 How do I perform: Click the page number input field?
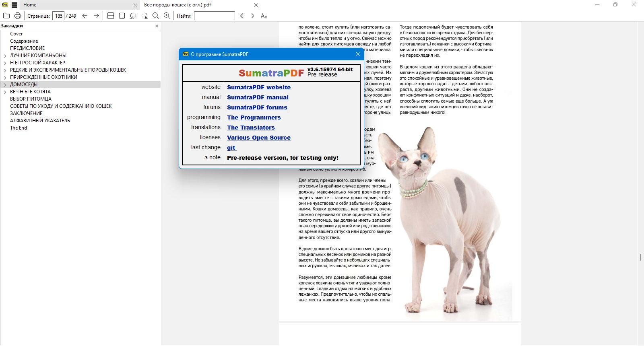[x=58, y=16]
